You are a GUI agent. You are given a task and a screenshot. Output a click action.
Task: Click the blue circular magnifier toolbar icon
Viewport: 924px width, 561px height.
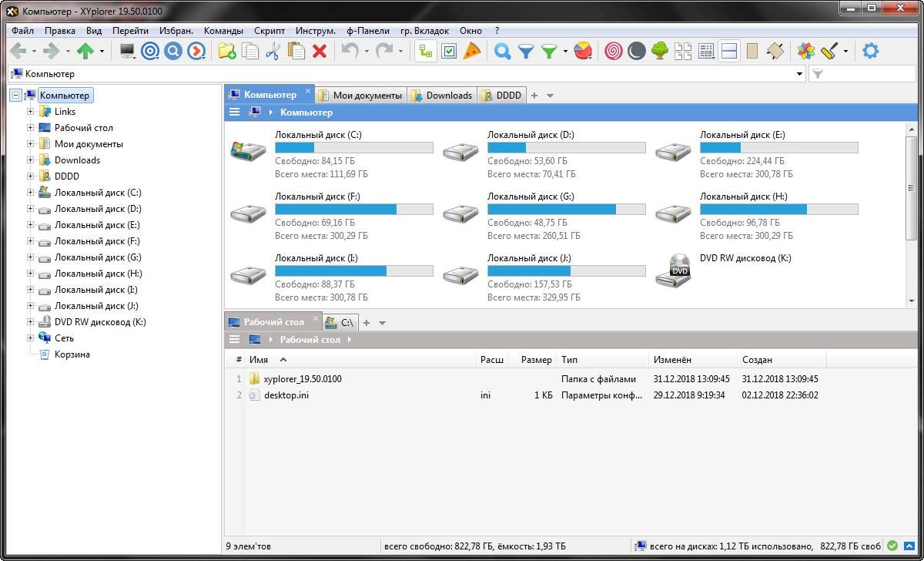point(173,52)
